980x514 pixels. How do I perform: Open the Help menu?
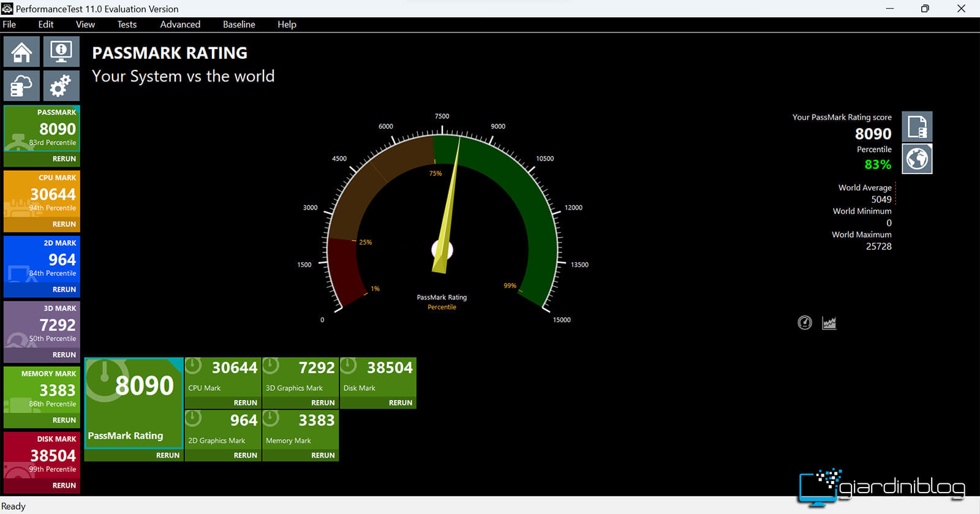click(287, 25)
